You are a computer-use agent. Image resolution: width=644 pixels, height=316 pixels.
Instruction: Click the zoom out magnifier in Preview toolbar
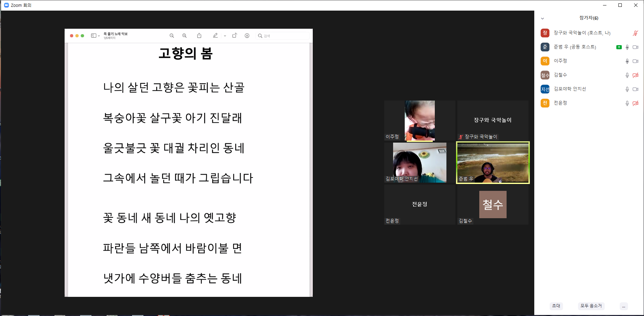tap(172, 36)
